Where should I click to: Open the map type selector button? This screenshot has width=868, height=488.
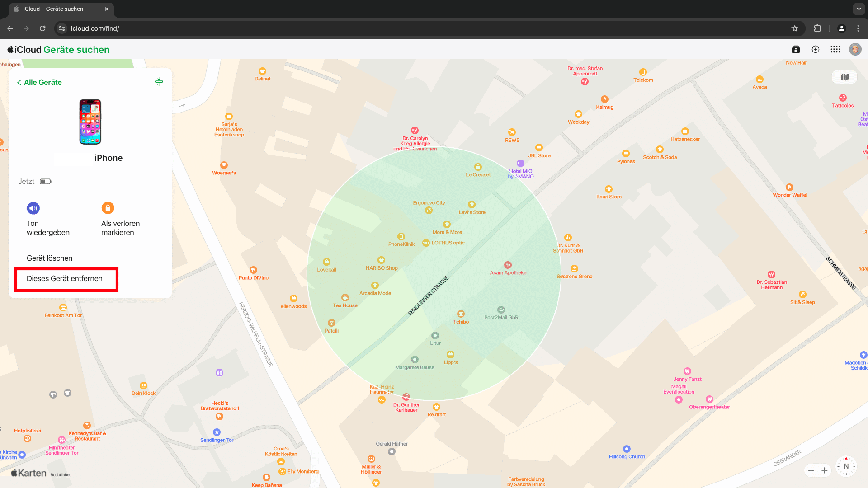(x=844, y=77)
